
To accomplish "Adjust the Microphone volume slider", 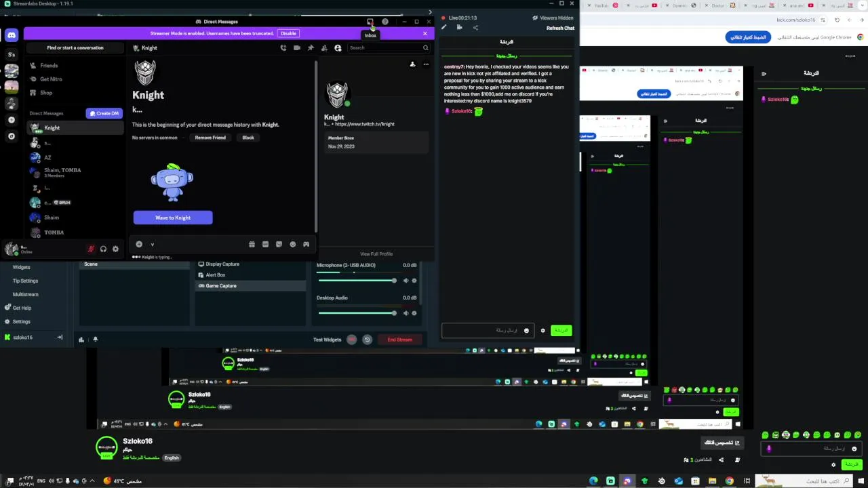I will (x=357, y=281).
